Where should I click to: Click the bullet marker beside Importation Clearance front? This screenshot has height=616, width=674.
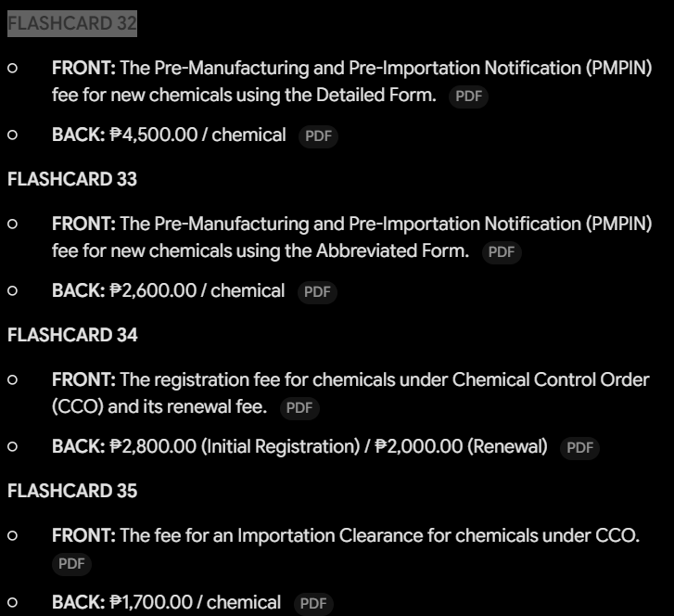click(12, 535)
